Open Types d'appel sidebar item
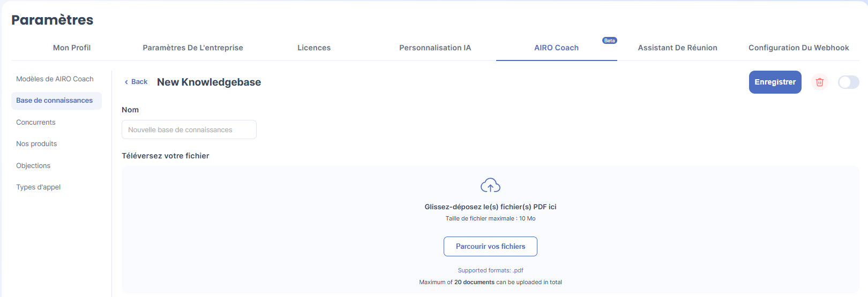Image resolution: width=868 pixels, height=297 pixels. click(x=39, y=187)
